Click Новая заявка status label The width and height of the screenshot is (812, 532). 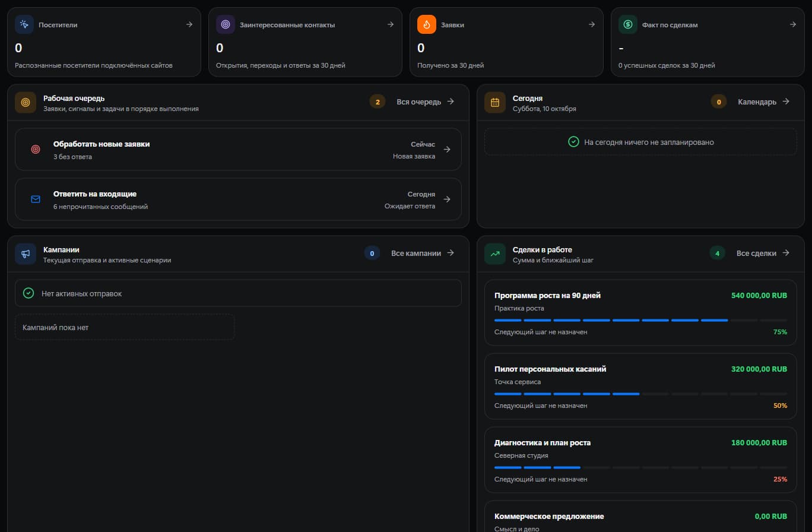pos(414,156)
